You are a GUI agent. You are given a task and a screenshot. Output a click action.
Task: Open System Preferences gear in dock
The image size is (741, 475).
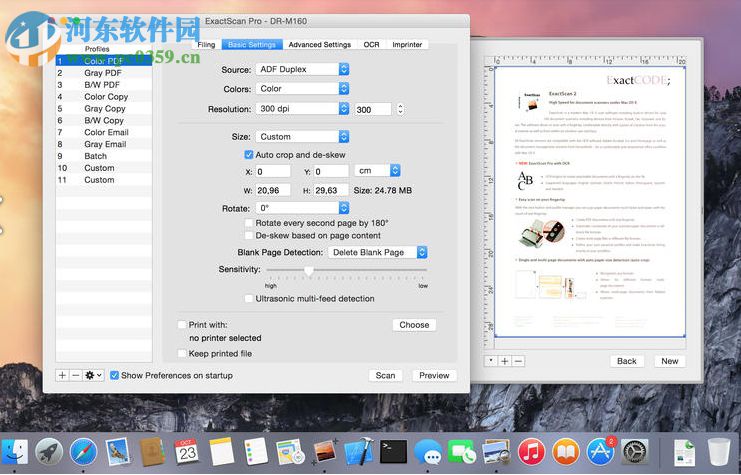tap(635, 451)
